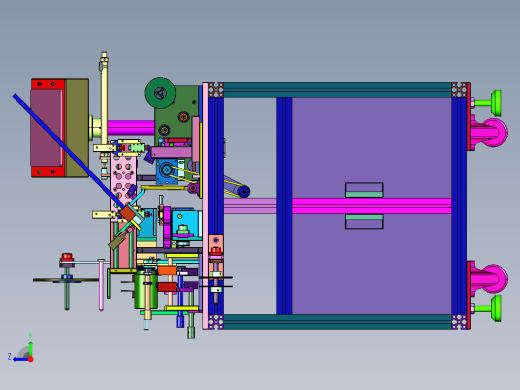The image size is (520, 390).
Task: Pick the dark blue vertical middle extrusion
Action: tap(284, 206)
